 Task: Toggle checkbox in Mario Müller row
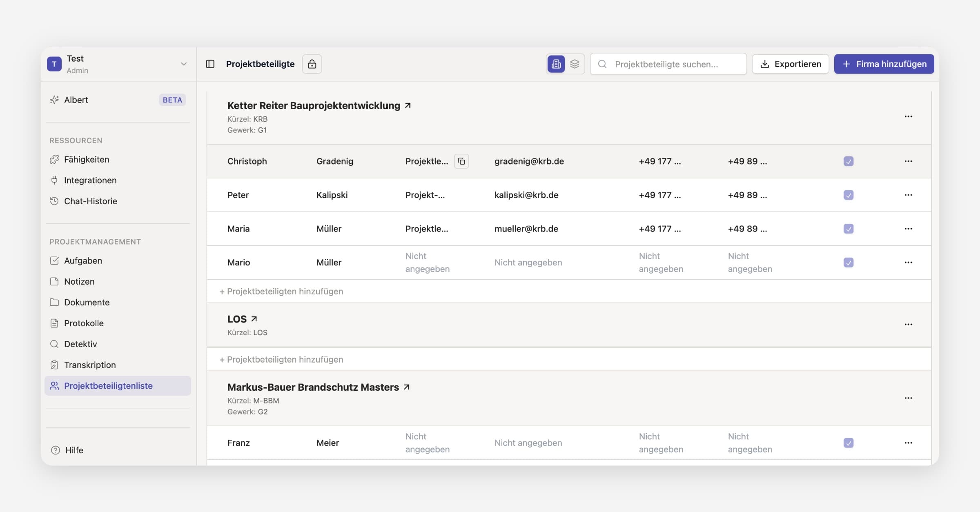point(849,263)
